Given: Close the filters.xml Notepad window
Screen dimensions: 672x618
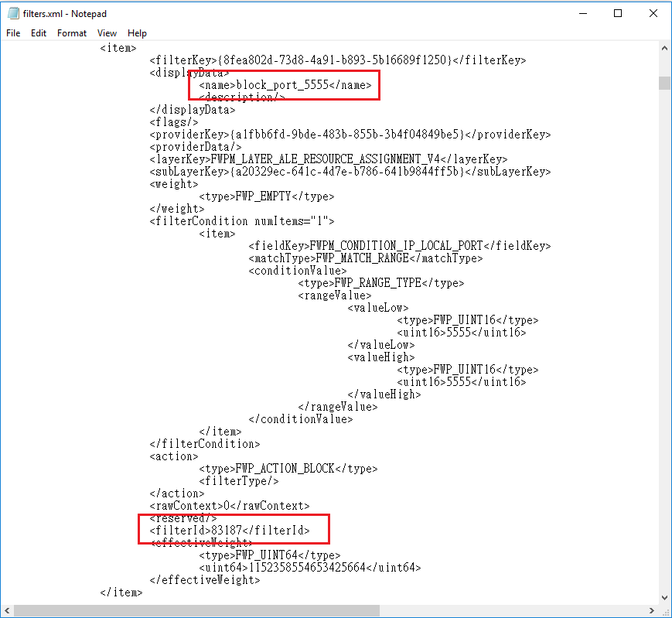Looking at the screenshot, I should pos(653,13).
